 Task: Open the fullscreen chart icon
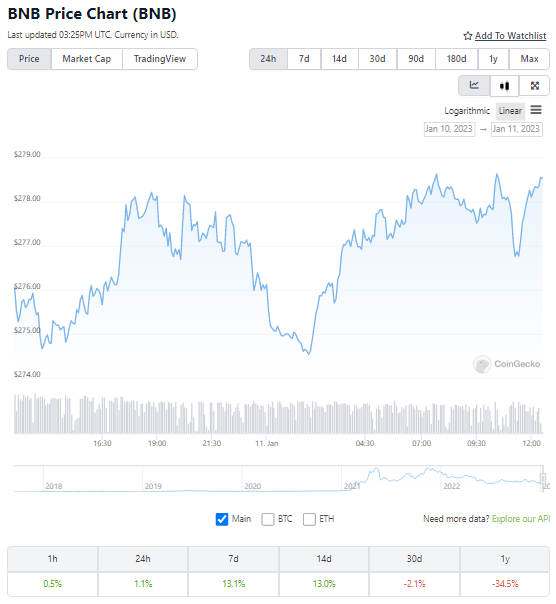pyautogui.click(x=534, y=86)
